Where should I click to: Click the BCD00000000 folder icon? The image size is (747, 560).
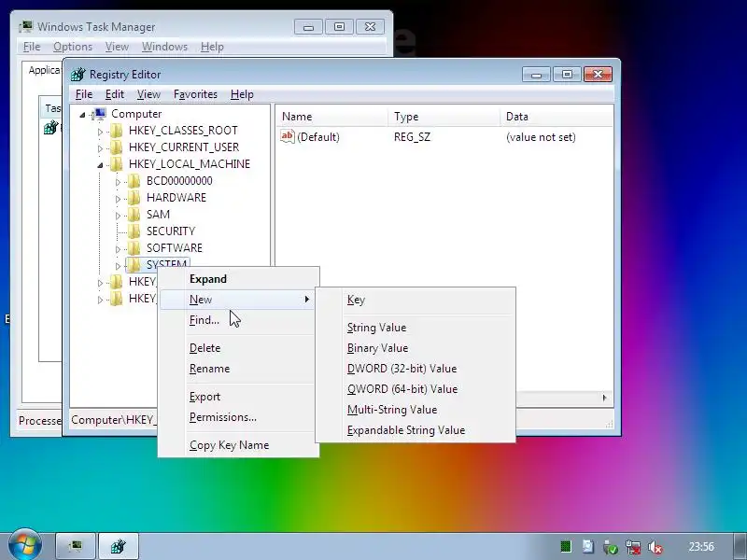coord(134,181)
